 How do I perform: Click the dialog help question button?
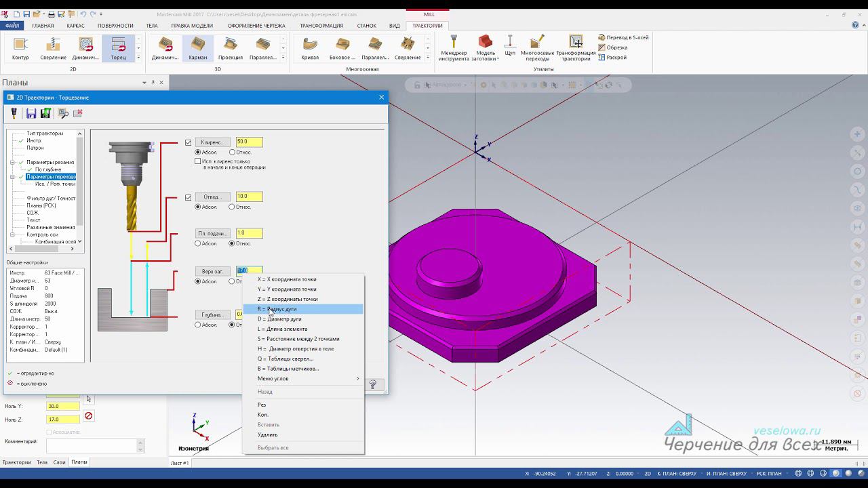373,384
